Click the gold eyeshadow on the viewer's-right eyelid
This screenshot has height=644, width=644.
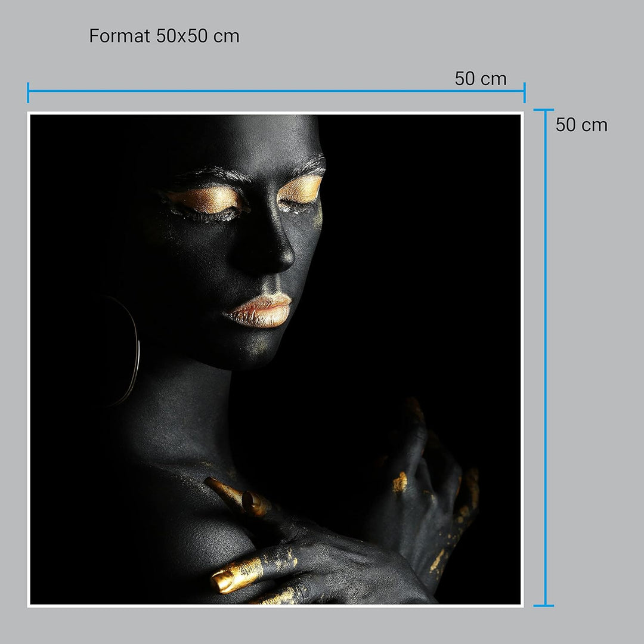pos(301,191)
